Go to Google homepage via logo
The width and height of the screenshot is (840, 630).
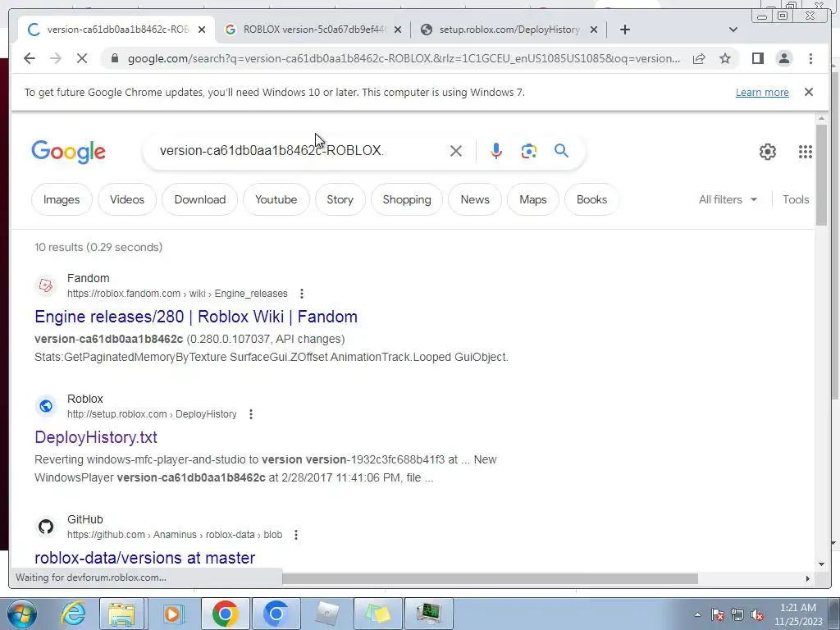pos(69,152)
